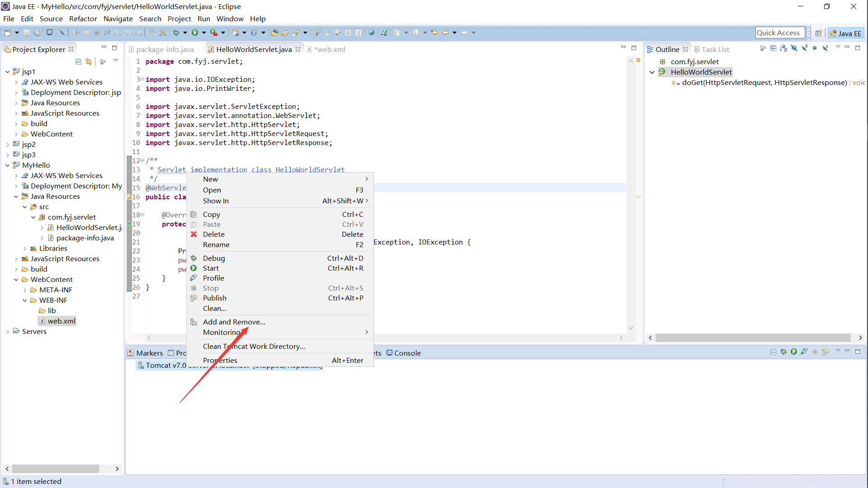Click the Quick Access search field
Screen dimensions: 868x488
(779, 33)
